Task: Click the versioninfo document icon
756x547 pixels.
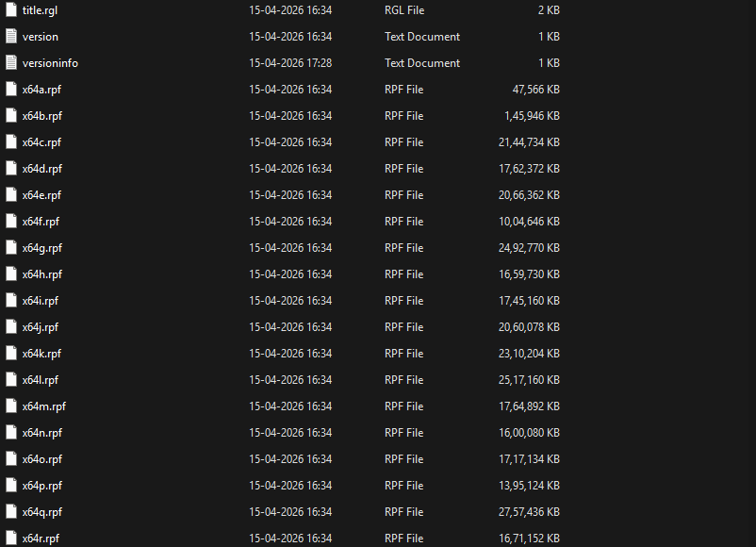Action: [11, 63]
